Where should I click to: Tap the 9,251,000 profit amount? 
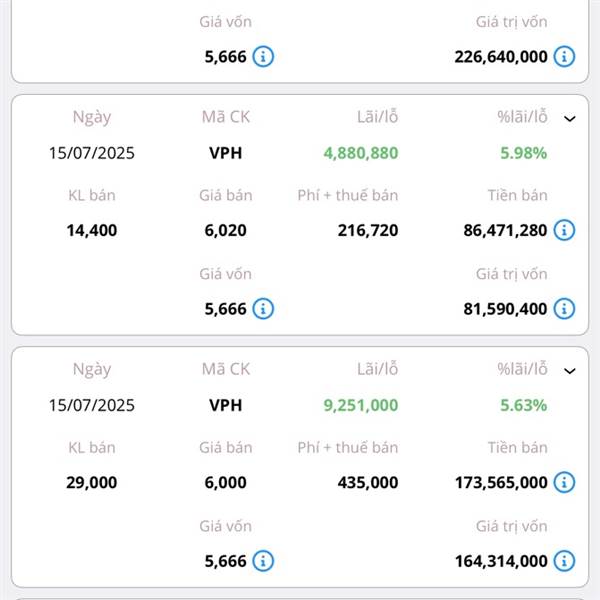(x=360, y=405)
